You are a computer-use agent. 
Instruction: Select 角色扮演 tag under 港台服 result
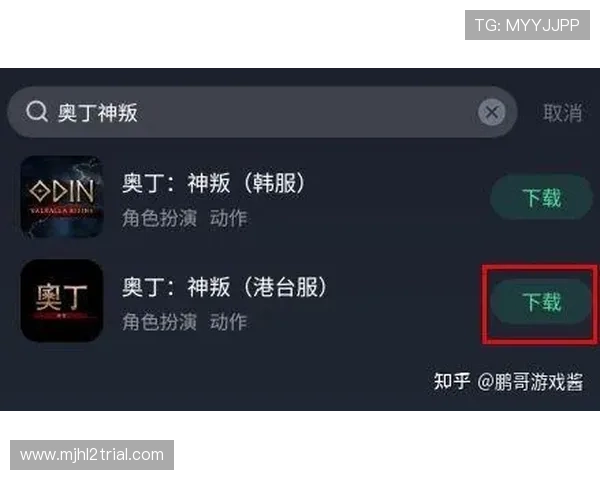159,322
